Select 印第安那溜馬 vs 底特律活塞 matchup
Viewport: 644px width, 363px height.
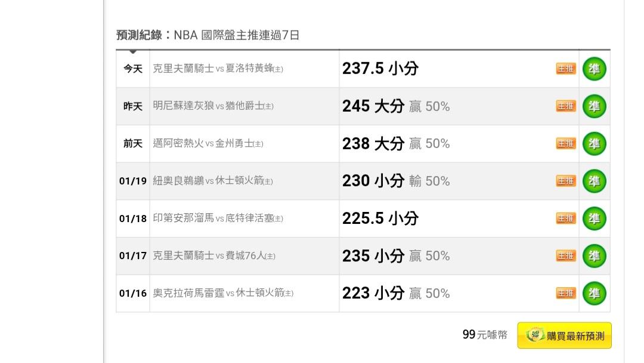coord(218,219)
